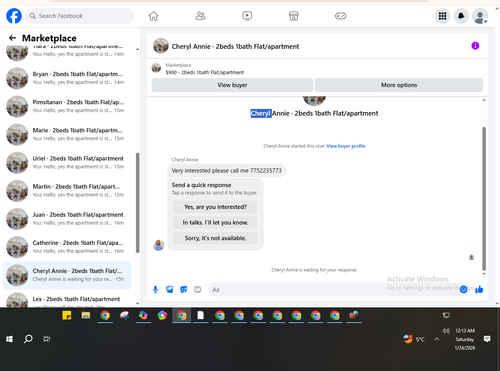Open Uriel's apartment conversation
This screenshot has height=371, width=500.
[x=68, y=162]
